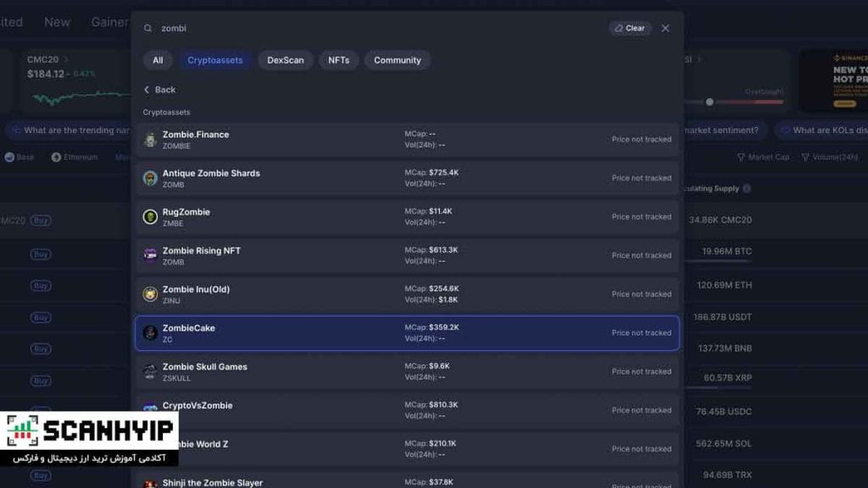Open the Binance promo banner
868x488 pixels.
834,80
